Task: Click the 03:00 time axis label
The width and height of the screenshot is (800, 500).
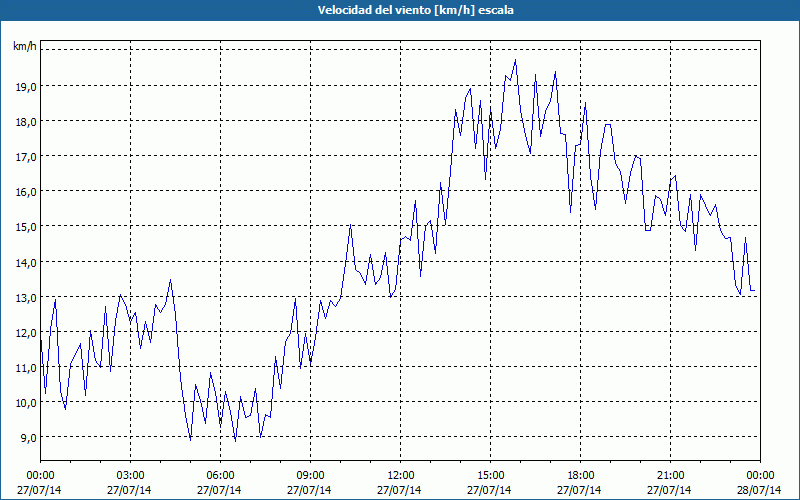Action: tap(130, 476)
